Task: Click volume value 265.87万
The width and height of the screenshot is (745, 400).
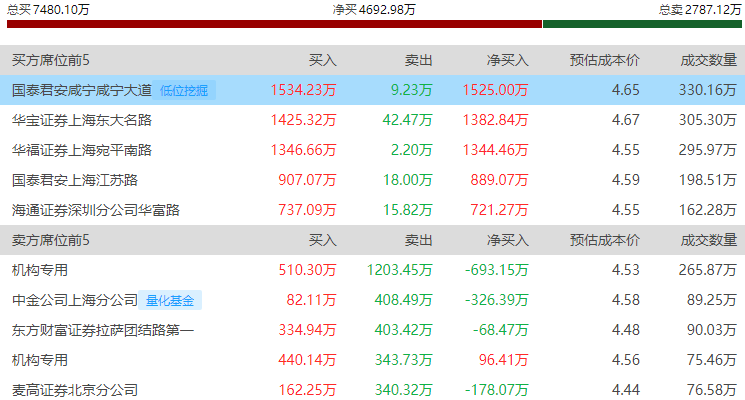Action: click(707, 270)
